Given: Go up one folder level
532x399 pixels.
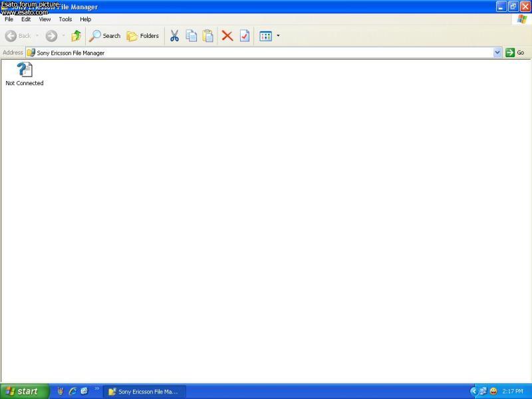Looking at the screenshot, I should coord(76,36).
